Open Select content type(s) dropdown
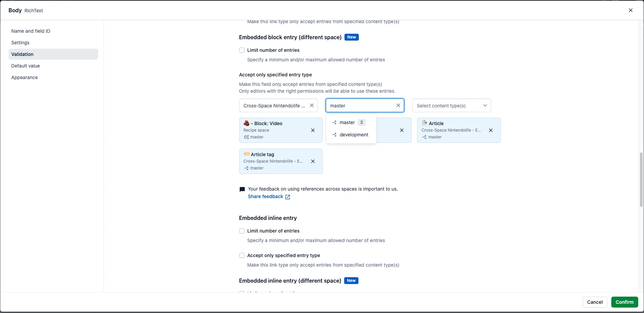644x313 pixels. 451,106
